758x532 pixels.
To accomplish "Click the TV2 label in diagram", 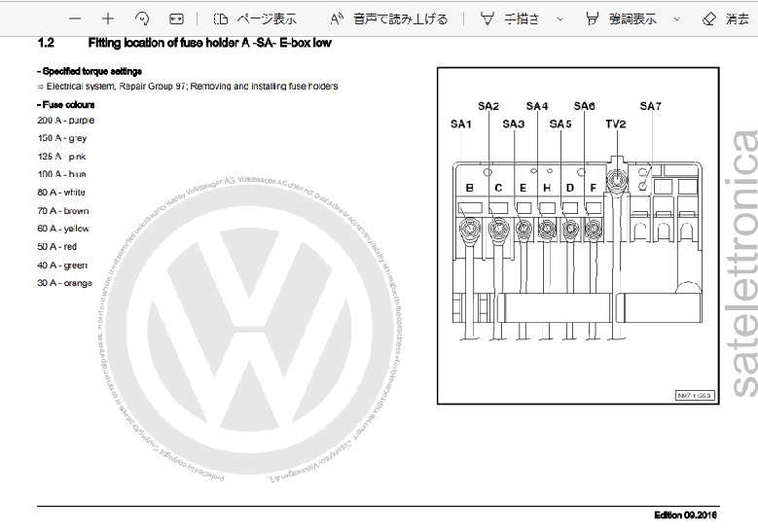I will (x=615, y=124).
